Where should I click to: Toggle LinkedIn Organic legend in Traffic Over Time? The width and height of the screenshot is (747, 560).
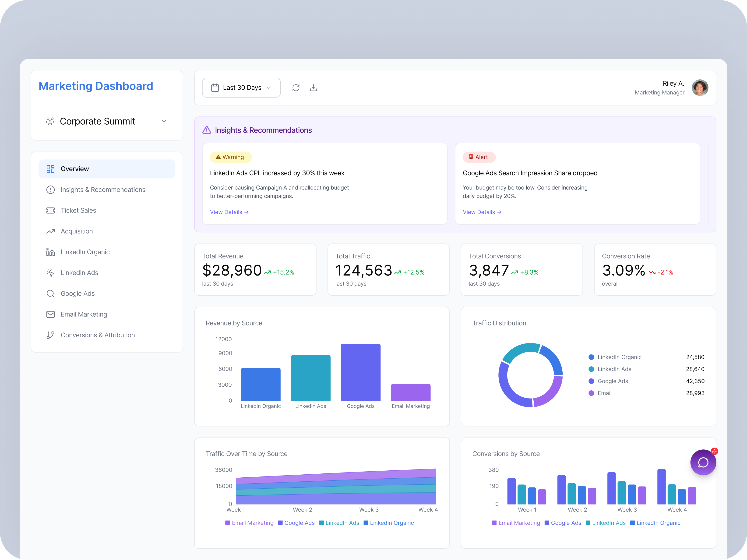click(x=388, y=523)
